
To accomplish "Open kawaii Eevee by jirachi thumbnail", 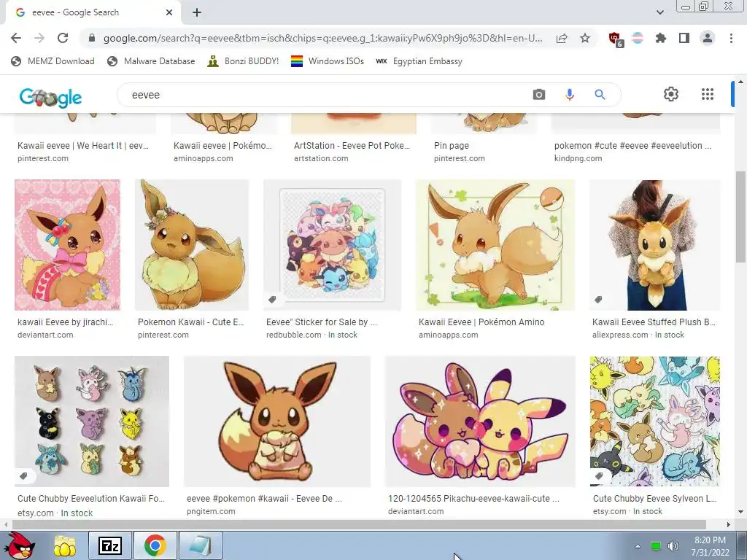I will pos(67,245).
